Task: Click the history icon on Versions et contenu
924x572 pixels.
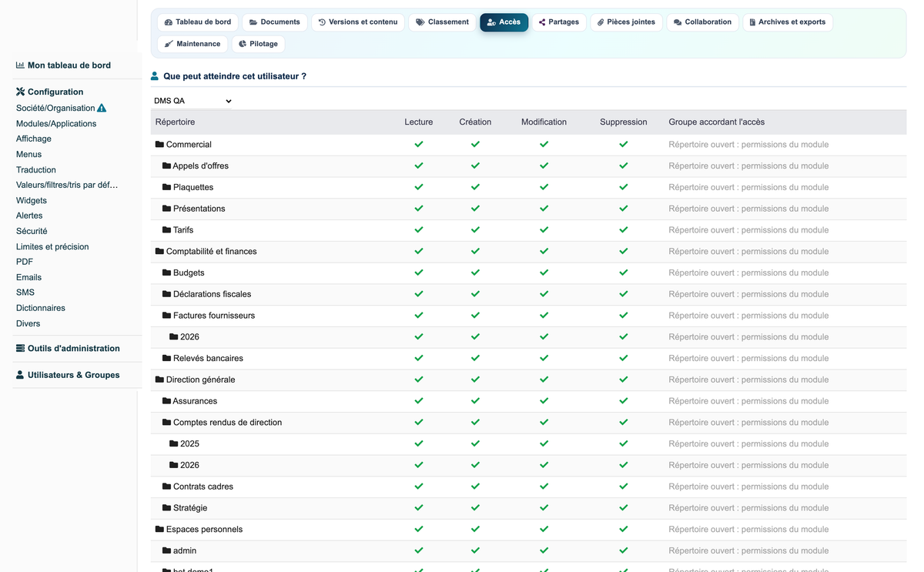Action: (322, 22)
